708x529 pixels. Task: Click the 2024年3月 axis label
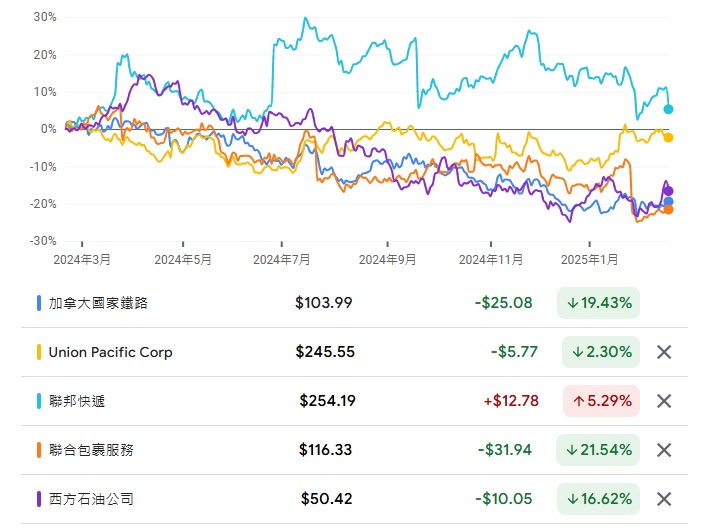(82, 260)
